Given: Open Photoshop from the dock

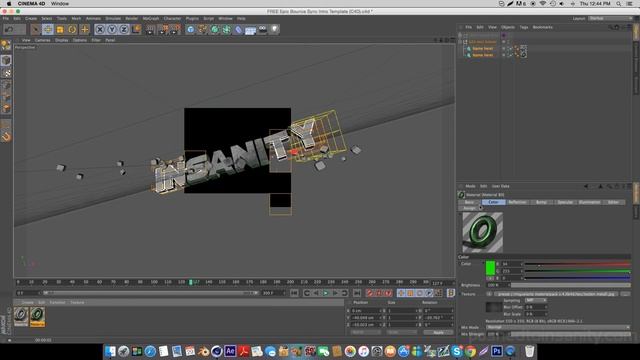Looking at the screenshot, I should [x=496, y=351].
